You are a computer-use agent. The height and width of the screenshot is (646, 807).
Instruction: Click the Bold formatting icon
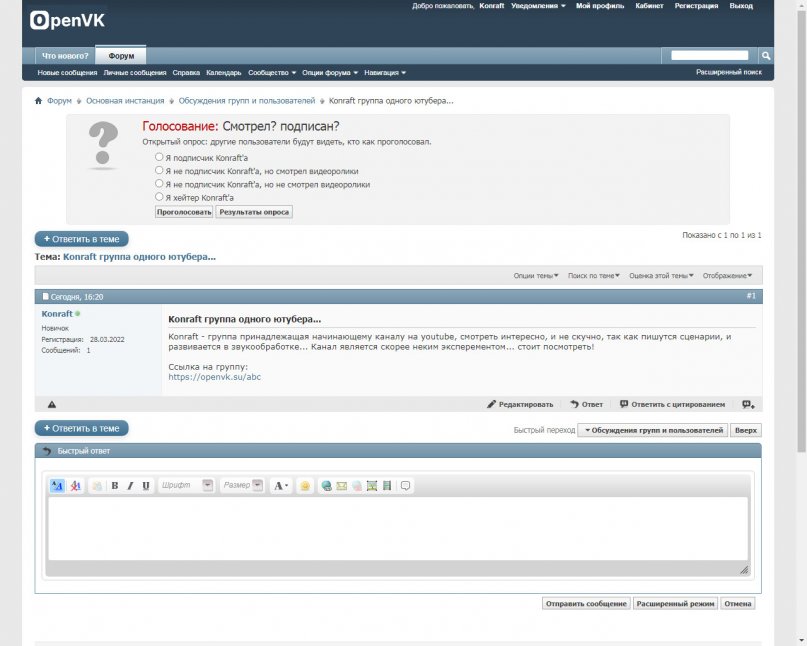(x=115, y=486)
